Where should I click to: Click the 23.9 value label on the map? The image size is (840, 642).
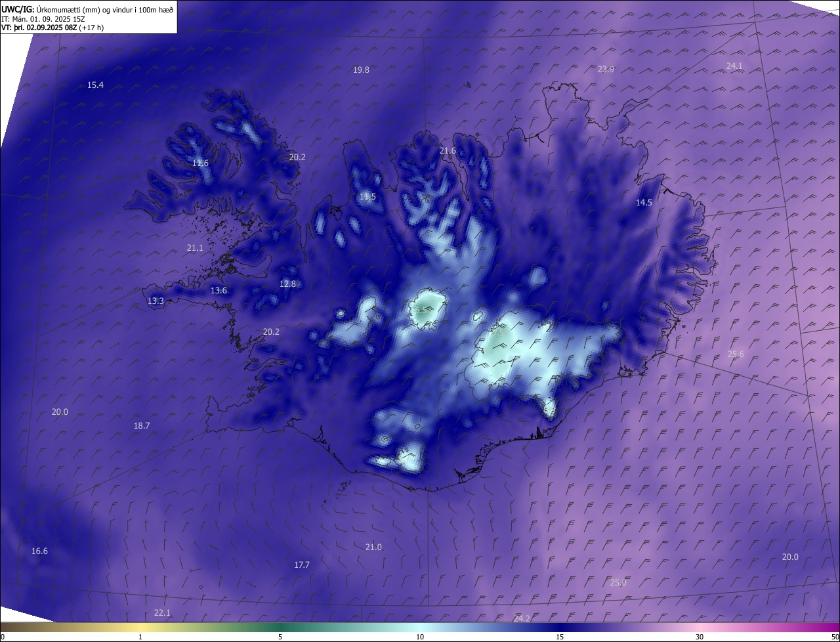pyautogui.click(x=606, y=70)
